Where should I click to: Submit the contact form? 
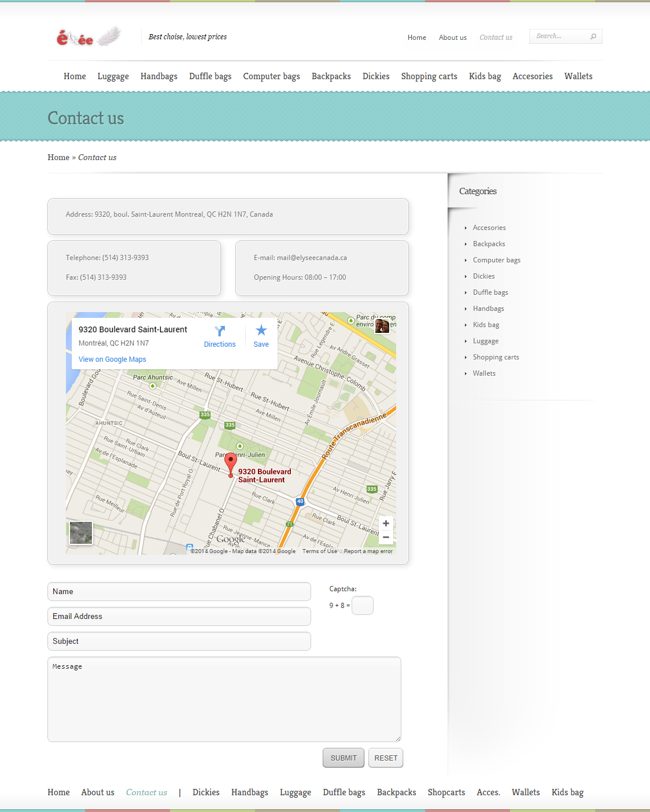tap(344, 758)
